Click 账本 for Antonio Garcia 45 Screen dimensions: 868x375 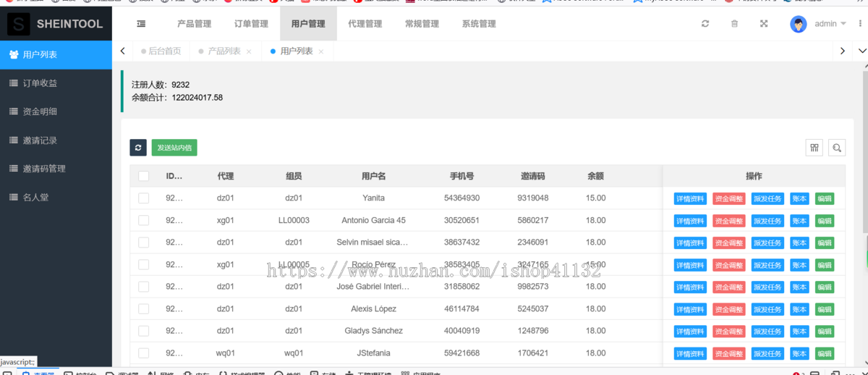point(799,221)
